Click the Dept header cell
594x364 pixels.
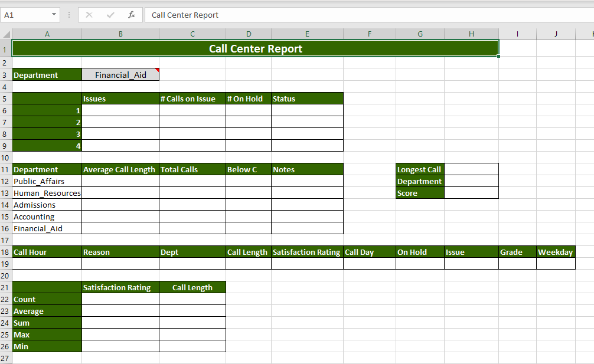[192, 252]
